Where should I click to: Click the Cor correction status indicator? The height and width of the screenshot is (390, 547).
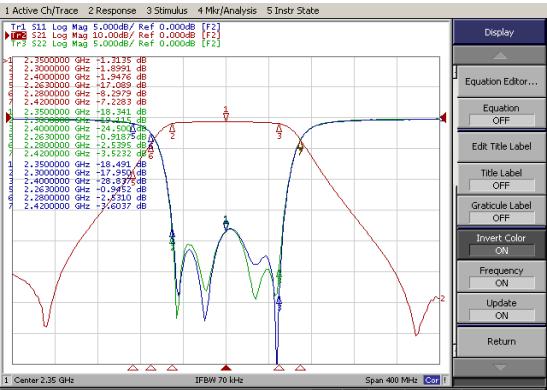click(x=432, y=380)
